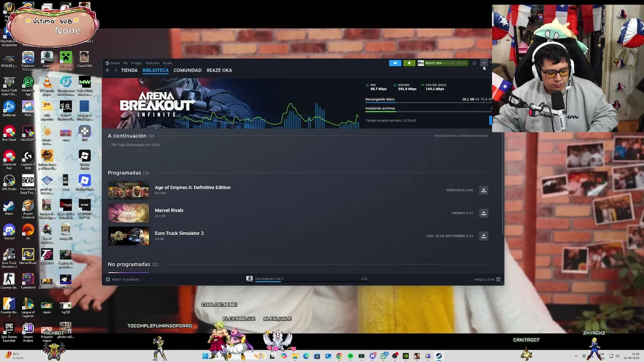644x362 pixels.
Task: Open Google Chrome from the taskbar
Action: pyautogui.click(x=339, y=356)
